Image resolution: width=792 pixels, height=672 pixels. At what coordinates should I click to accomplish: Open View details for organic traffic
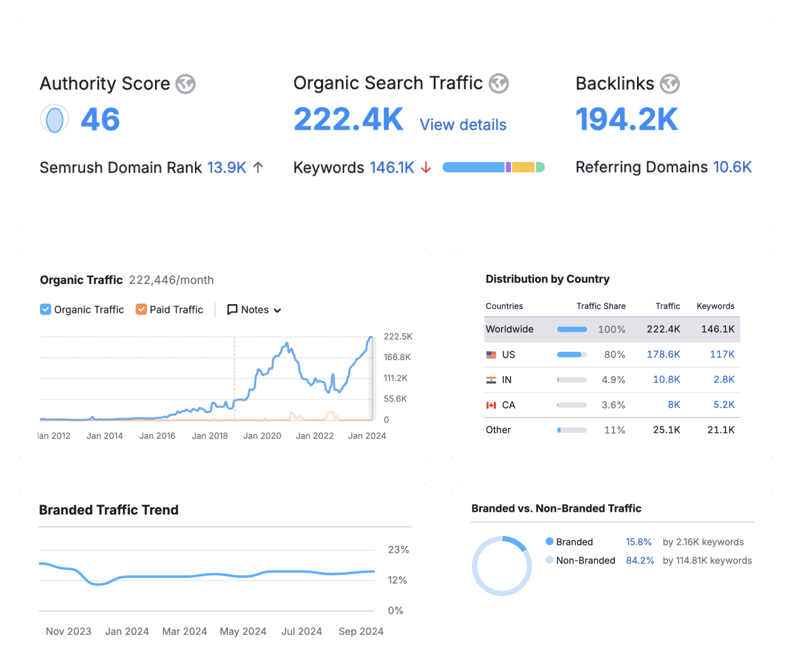click(463, 125)
